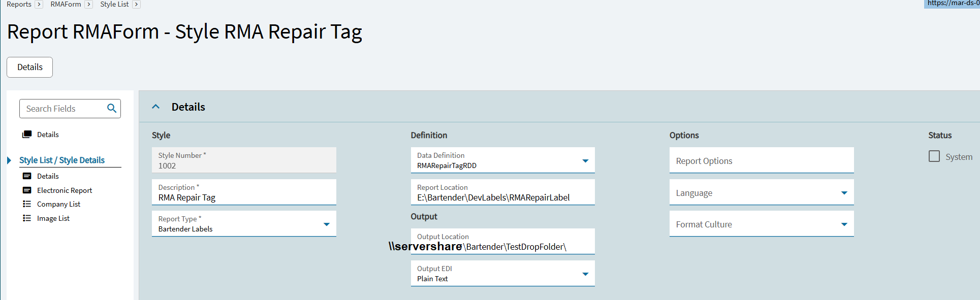This screenshot has height=300, width=980.
Task: Click the Details stack icon in sidebar
Action: (x=27, y=135)
